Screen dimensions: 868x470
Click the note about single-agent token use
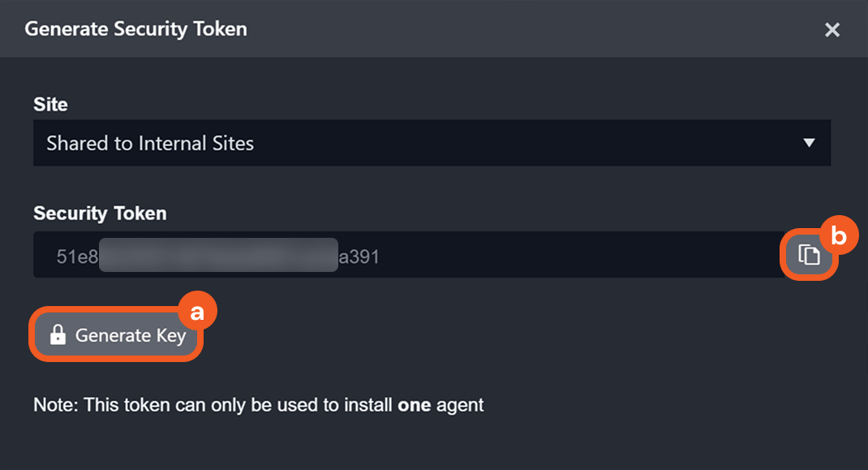[258, 404]
